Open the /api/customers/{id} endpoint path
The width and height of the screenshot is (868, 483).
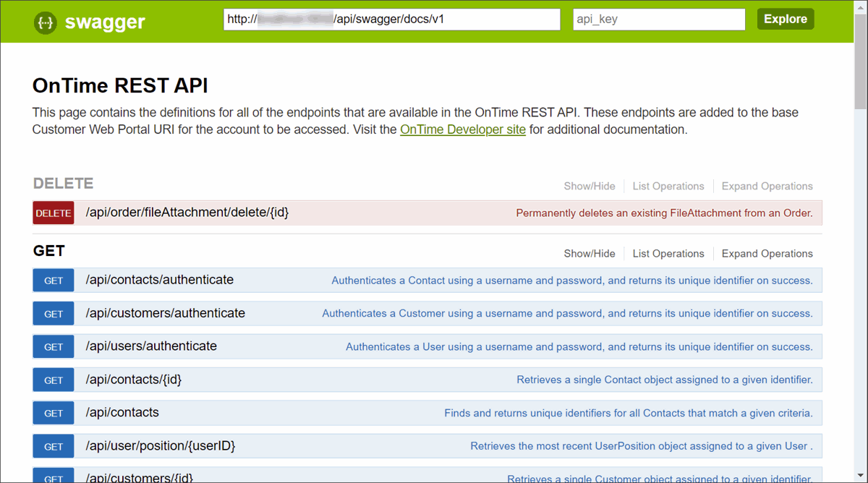140,478
